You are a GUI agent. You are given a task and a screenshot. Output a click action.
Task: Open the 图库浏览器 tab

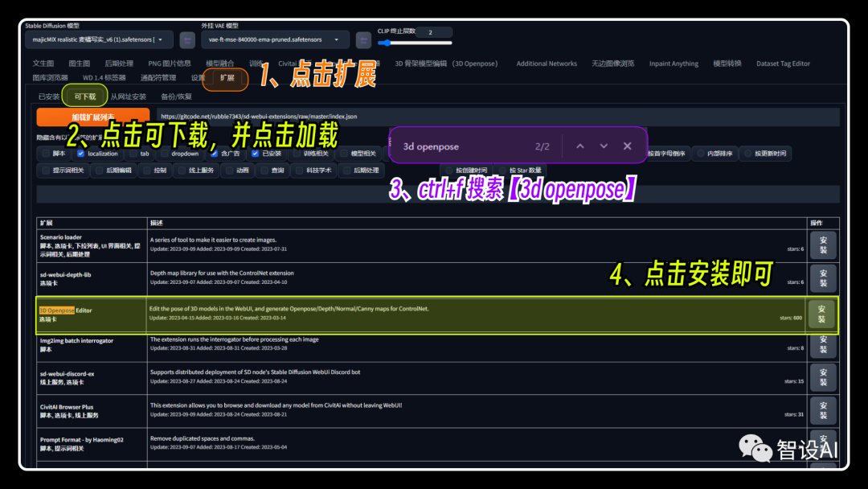click(51, 78)
